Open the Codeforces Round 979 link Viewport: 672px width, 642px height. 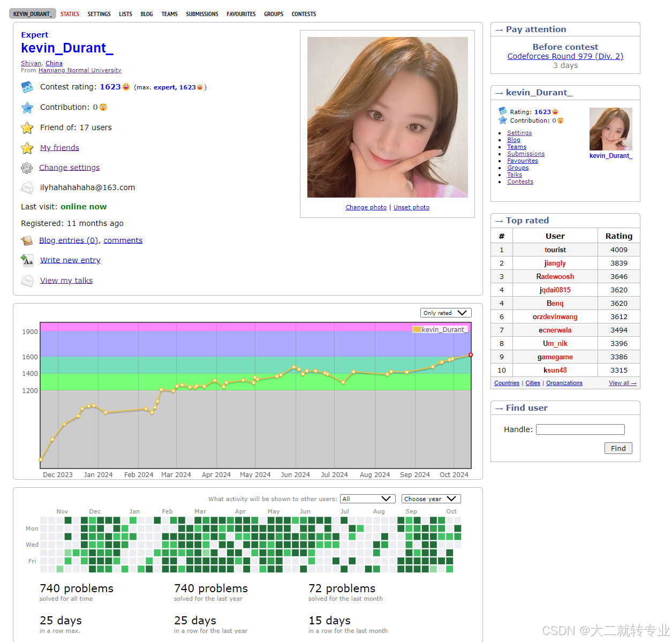click(565, 56)
